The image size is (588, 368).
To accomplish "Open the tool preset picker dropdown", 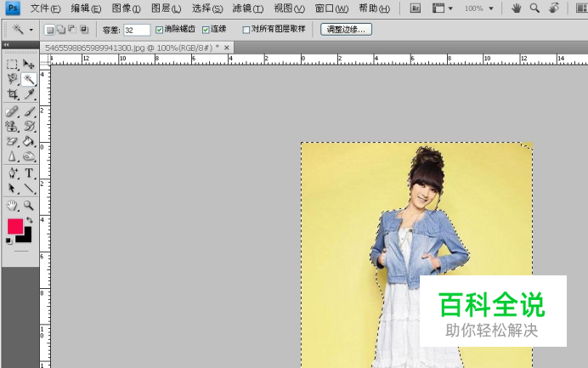I will click(x=31, y=30).
